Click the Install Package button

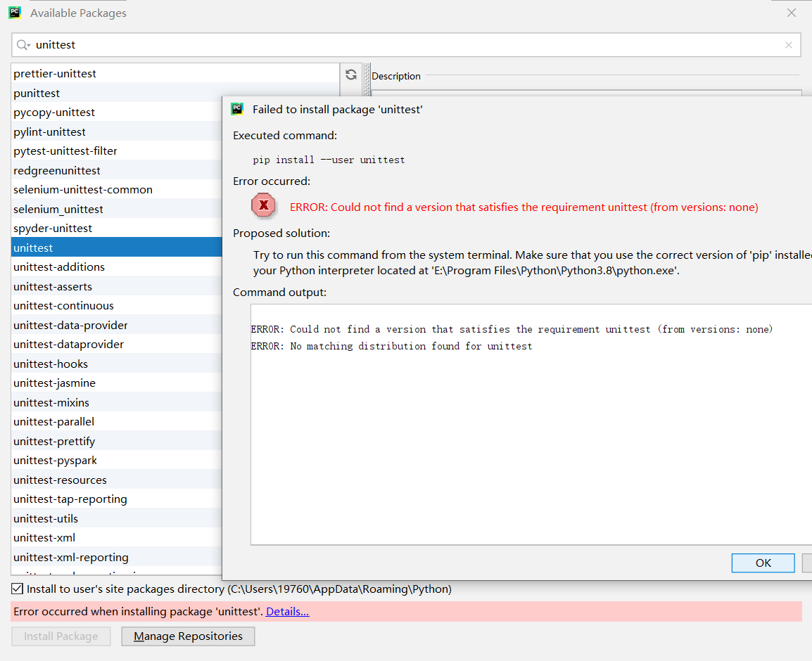[61, 636]
